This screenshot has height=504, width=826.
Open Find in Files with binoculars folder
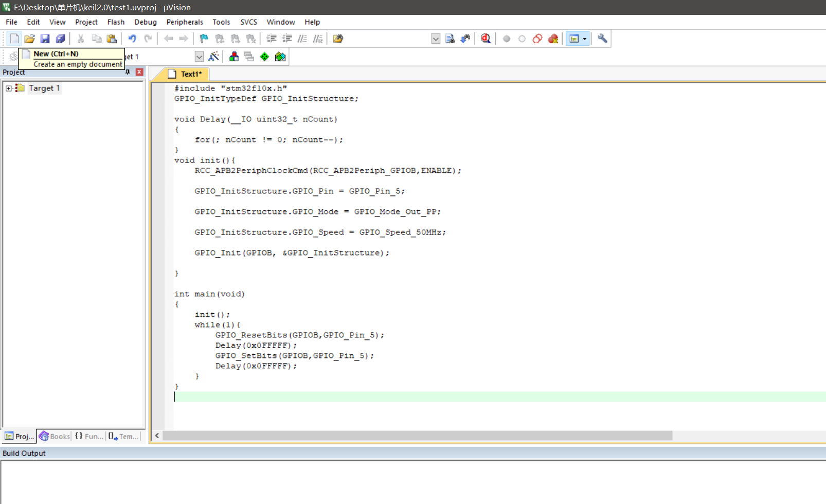[x=338, y=39]
